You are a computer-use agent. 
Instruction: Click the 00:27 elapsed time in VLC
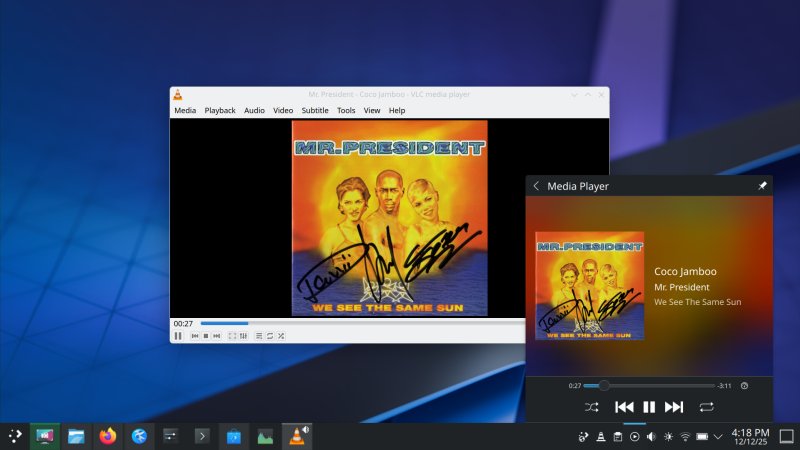[183, 323]
